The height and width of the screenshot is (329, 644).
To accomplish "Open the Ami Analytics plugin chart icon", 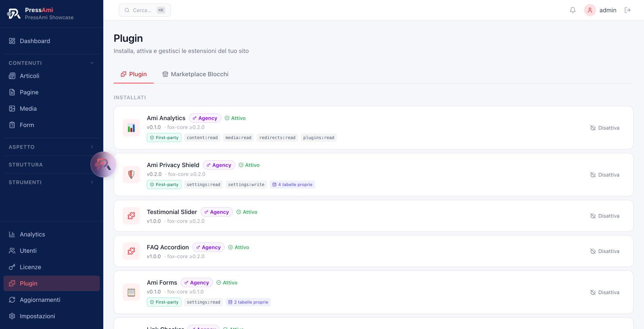I will point(131,128).
